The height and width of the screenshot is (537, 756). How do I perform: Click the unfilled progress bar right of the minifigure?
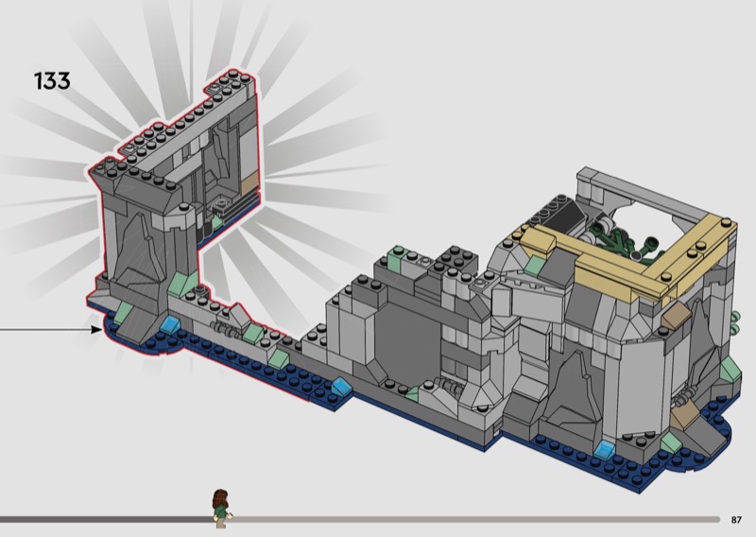click(472, 518)
